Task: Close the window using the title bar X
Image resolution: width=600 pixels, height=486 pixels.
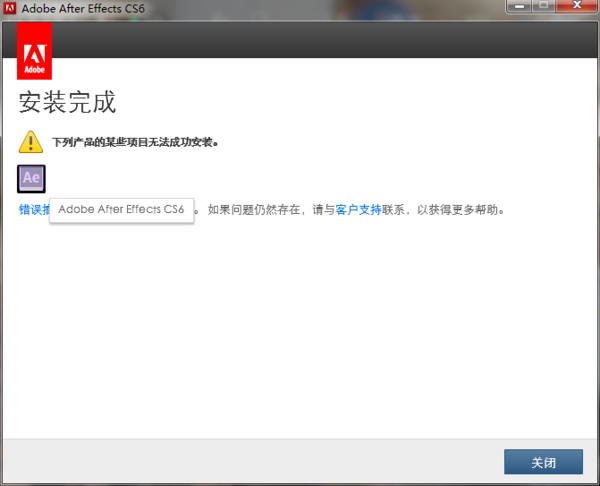Action: pyautogui.click(x=577, y=6)
